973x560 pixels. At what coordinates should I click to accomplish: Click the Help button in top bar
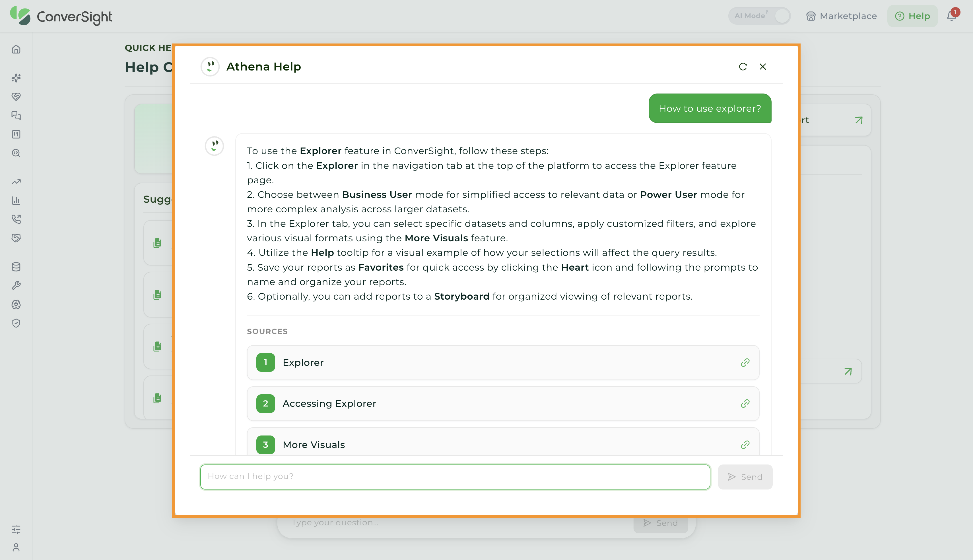pos(912,16)
